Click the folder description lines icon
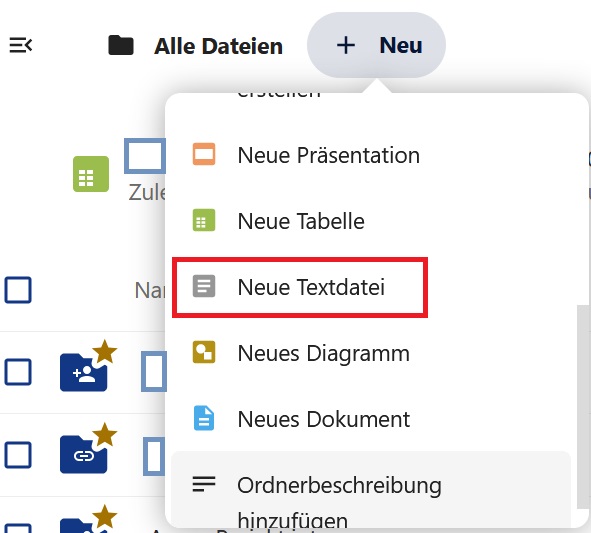 204,484
